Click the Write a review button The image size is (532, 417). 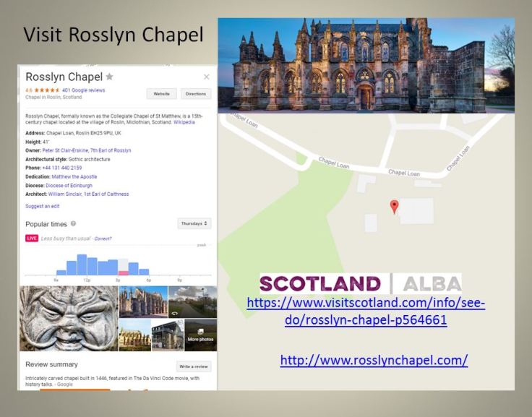[194, 366]
